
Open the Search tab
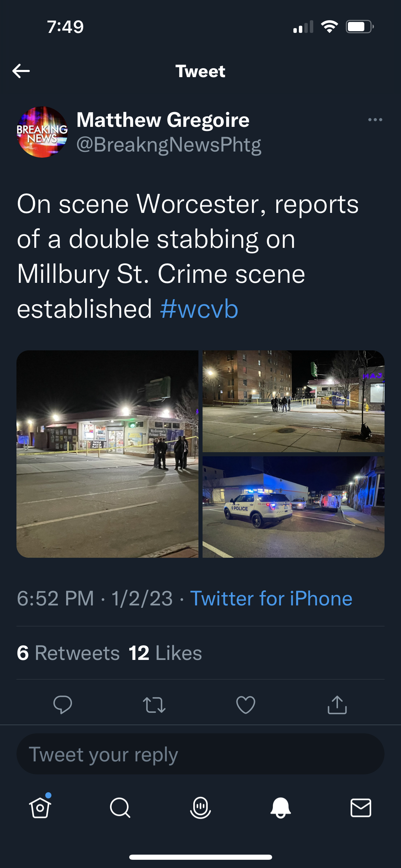pyautogui.click(x=120, y=808)
